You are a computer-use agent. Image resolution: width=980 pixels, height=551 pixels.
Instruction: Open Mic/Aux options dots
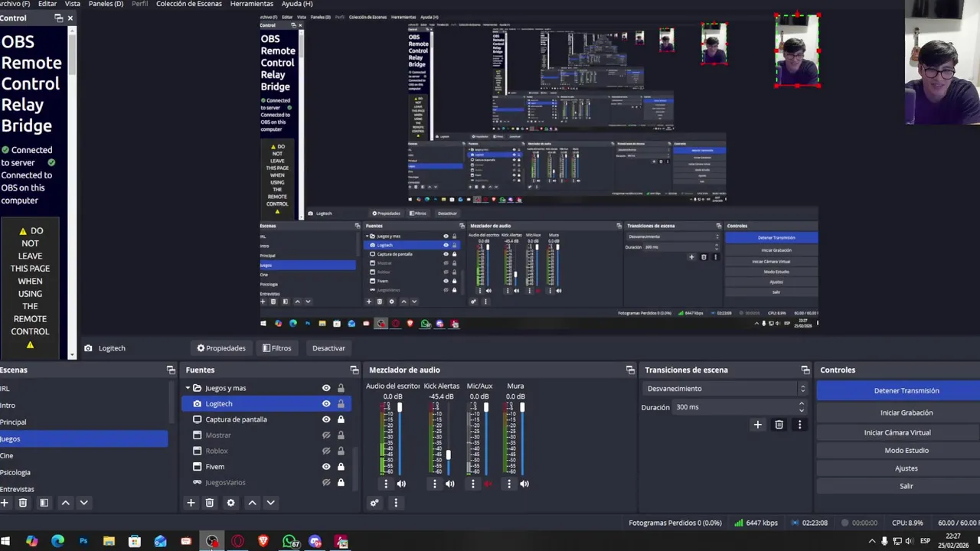tap(472, 484)
